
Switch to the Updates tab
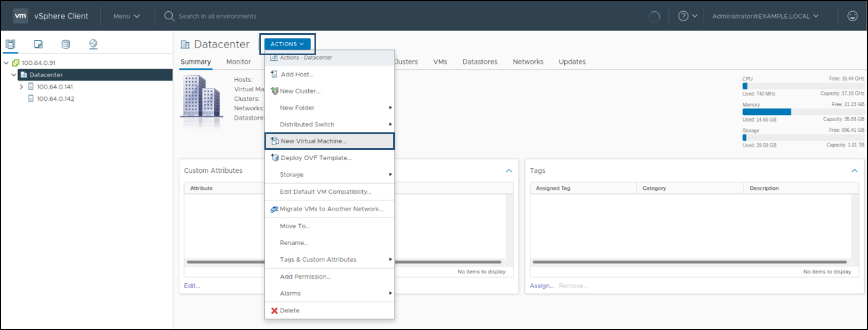pos(572,62)
